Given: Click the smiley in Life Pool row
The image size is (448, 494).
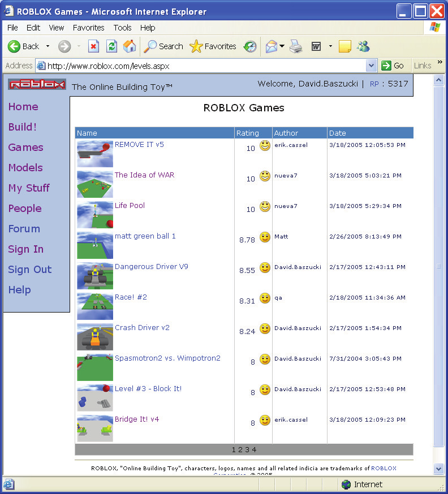Looking at the screenshot, I should pyautogui.click(x=265, y=207).
